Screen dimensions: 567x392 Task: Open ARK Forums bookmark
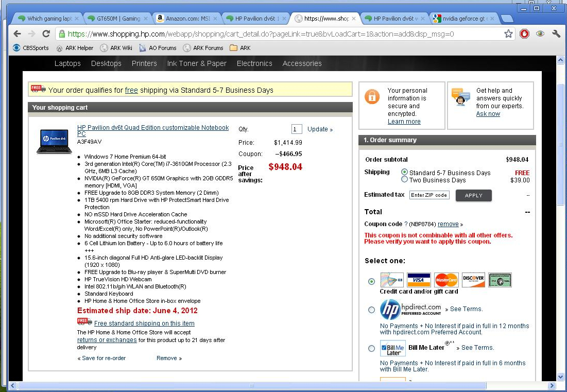[x=203, y=48]
